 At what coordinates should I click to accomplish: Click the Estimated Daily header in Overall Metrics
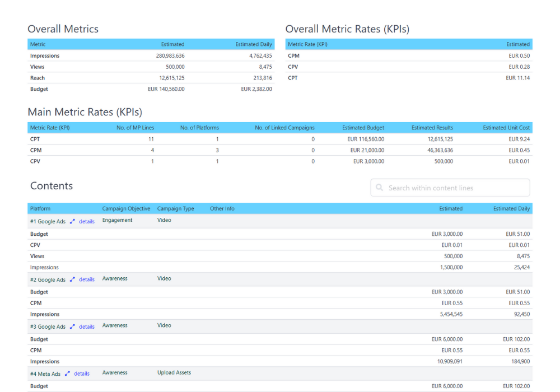[254, 44]
